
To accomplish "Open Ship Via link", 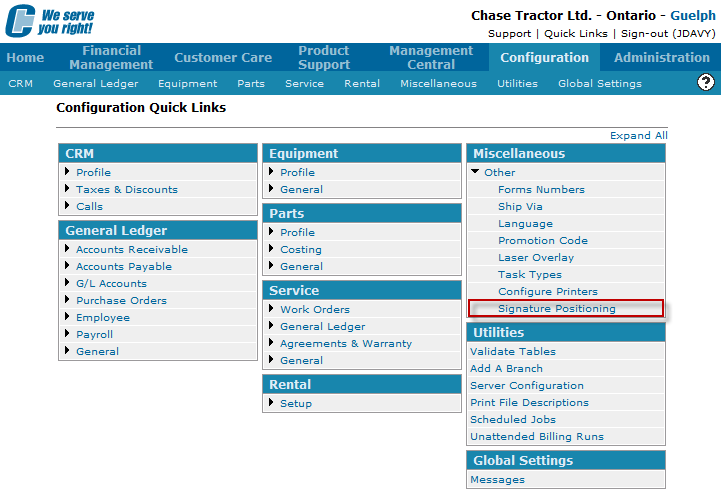I will click(x=520, y=206).
